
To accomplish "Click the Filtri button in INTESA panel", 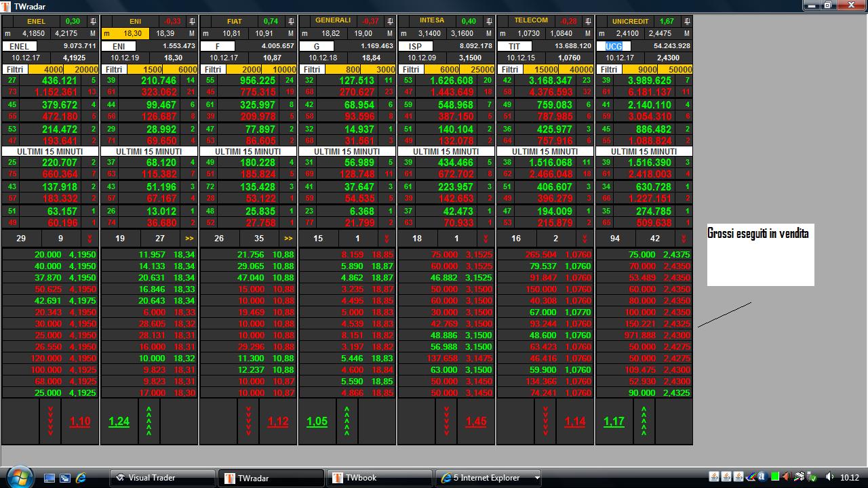I will (x=411, y=69).
